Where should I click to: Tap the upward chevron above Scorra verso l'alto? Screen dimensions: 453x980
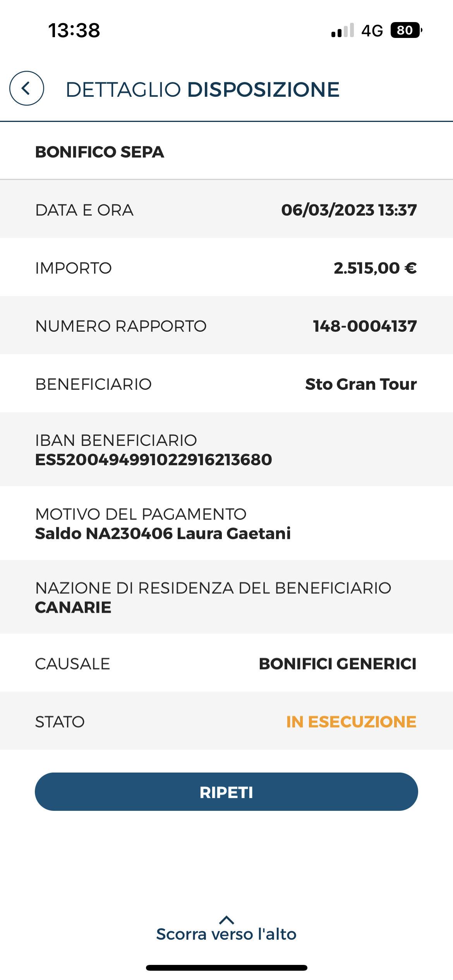[x=226, y=920]
